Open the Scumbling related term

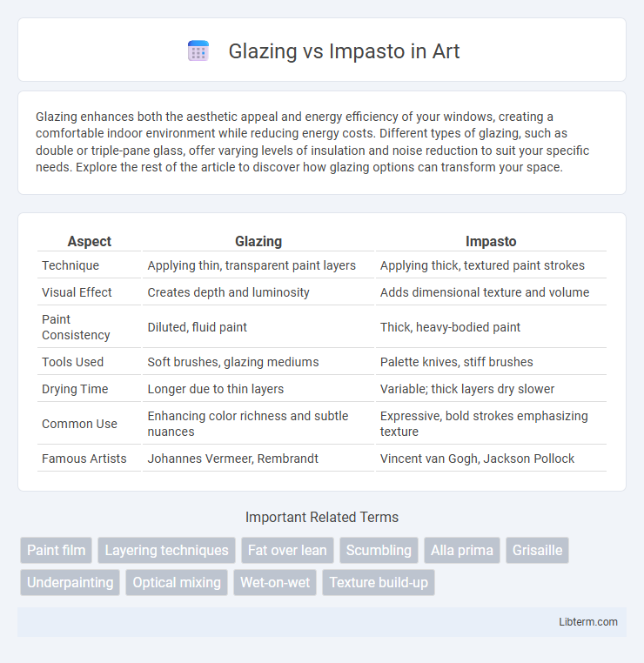coord(379,550)
